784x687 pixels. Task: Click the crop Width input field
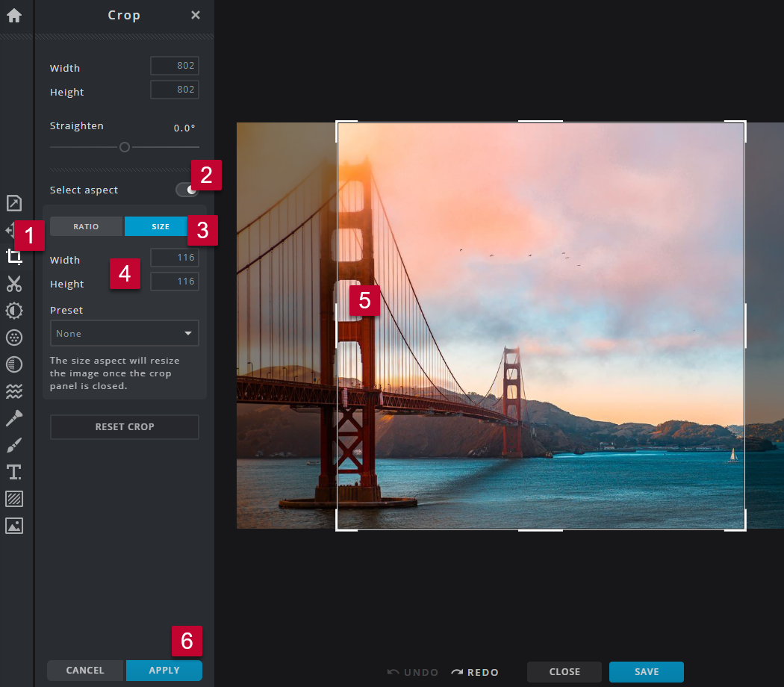pyautogui.click(x=174, y=66)
